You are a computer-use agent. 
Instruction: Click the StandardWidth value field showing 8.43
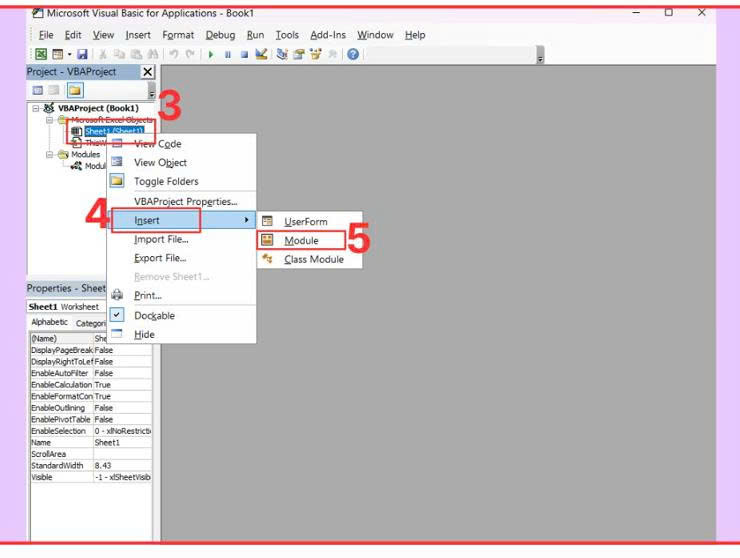(120, 465)
